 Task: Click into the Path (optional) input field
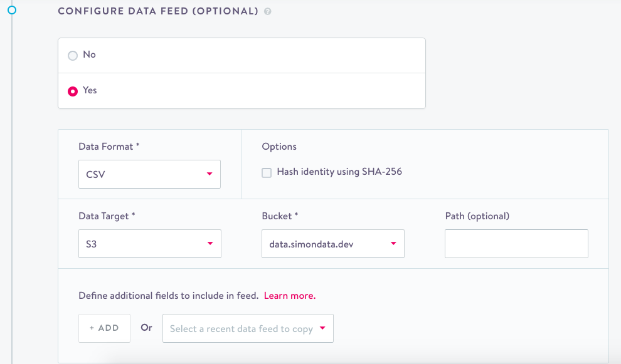(x=516, y=244)
